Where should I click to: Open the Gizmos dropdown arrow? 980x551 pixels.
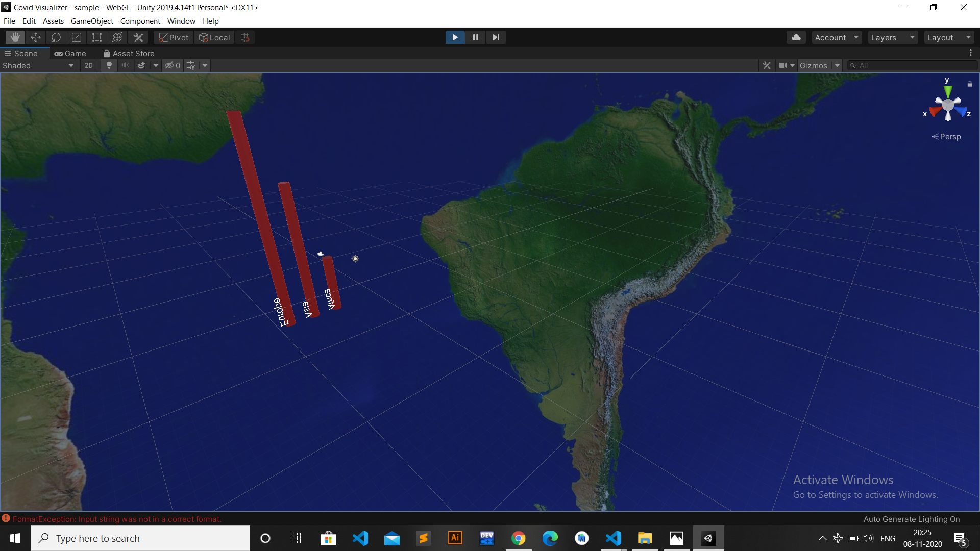pos(837,65)
